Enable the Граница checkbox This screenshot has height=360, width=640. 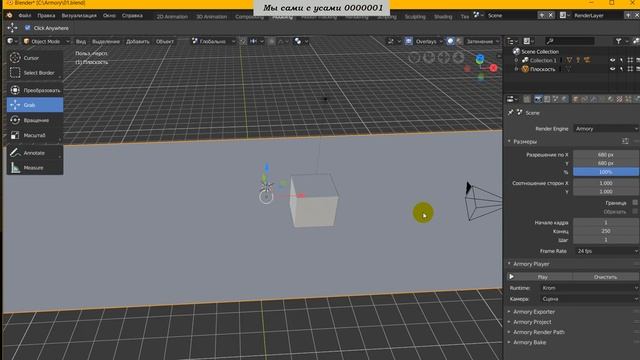click(635, 202)
